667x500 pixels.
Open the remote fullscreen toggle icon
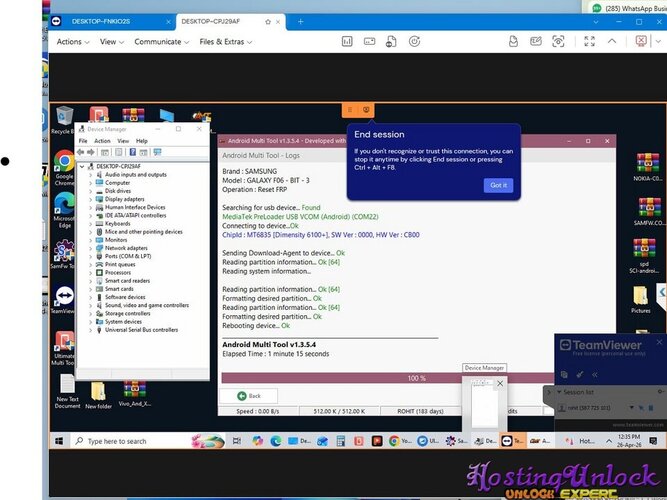[589, 41]
